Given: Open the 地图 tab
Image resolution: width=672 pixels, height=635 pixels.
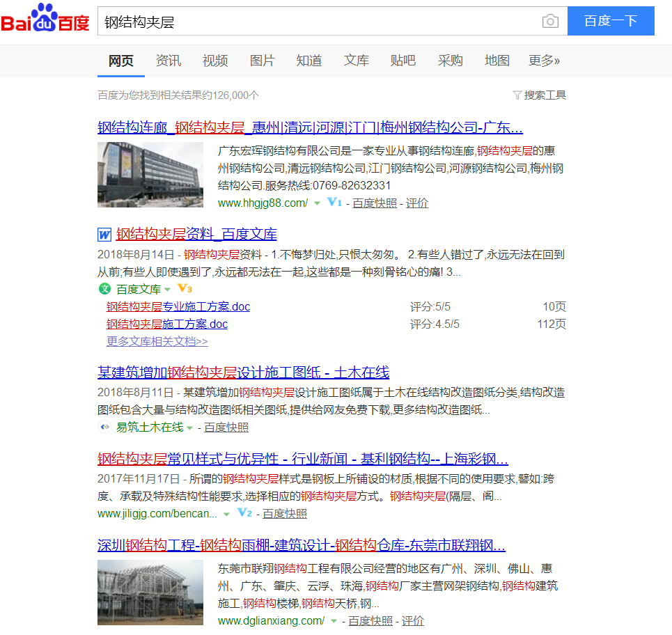Looking at the screenshot, I should tap(497, 61).
